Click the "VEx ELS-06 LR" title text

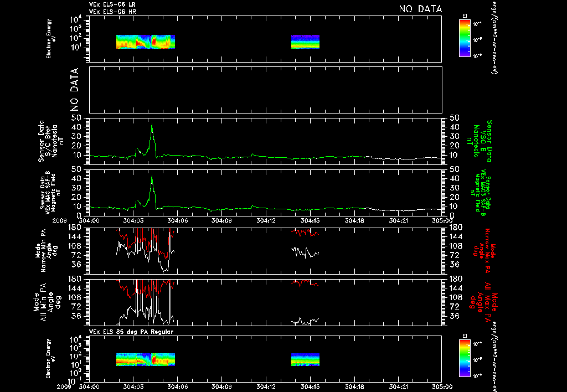(x=112, y=4)
